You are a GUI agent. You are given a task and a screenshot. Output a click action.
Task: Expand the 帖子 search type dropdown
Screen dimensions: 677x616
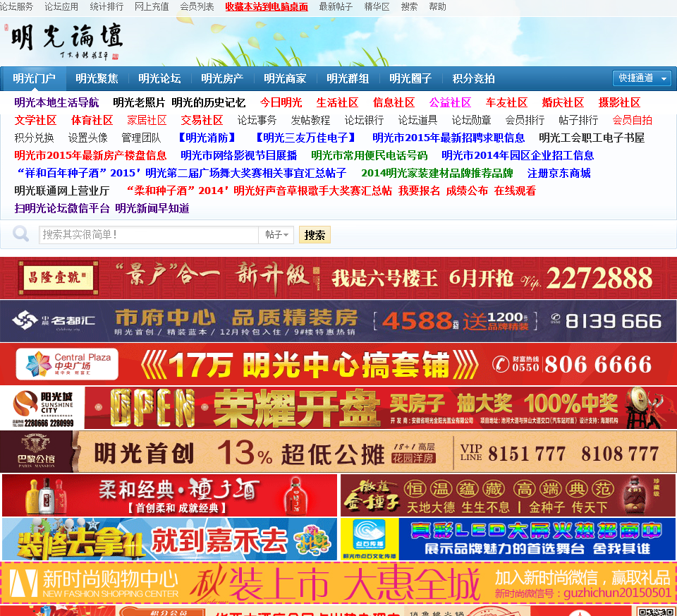click(x=276, y=234)
